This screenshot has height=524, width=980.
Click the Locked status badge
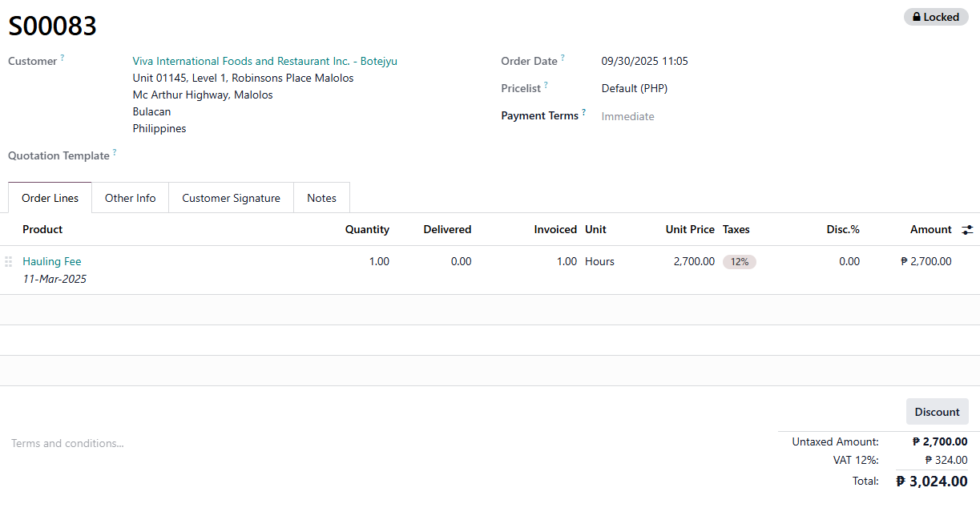pos(935,17)
